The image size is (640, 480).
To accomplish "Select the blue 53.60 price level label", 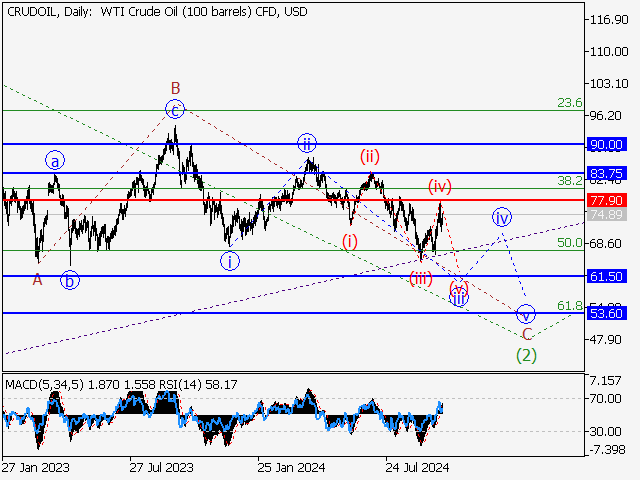I will point(607,313).
